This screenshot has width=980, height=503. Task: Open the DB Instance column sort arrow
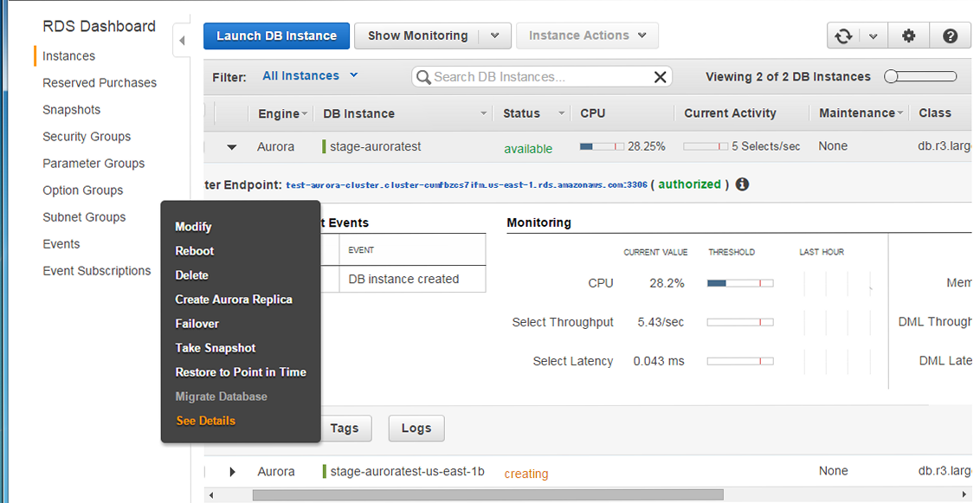(483, 113)
